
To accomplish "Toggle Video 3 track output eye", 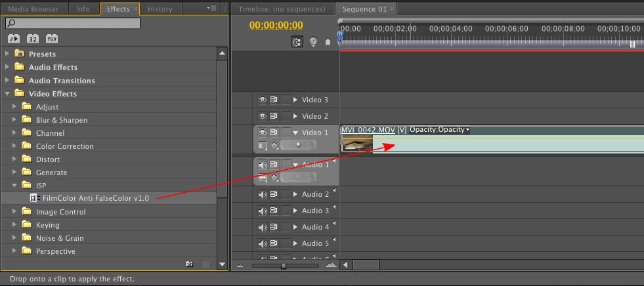I will click(263, 99).
